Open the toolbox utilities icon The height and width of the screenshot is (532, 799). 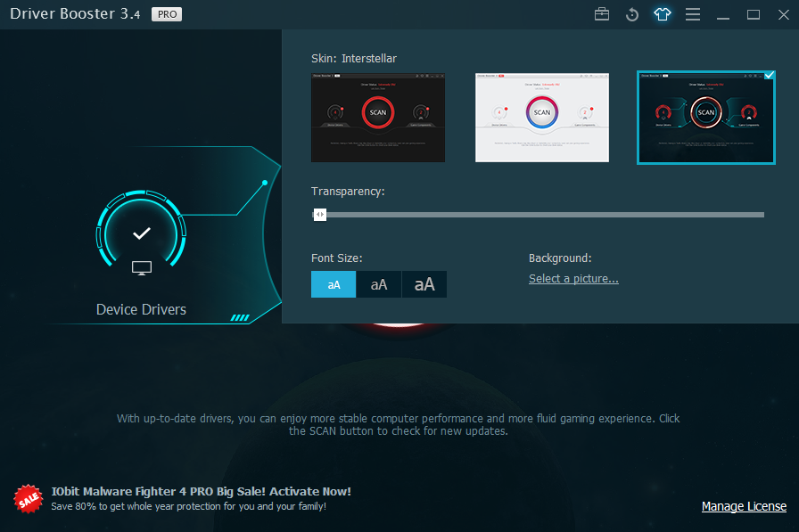602,14
